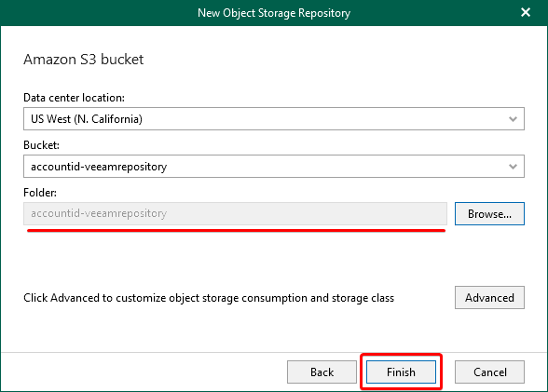Cancel the repository wizard
The width and height of the screenshot is (548, 392).
click(x=489, y=372)
